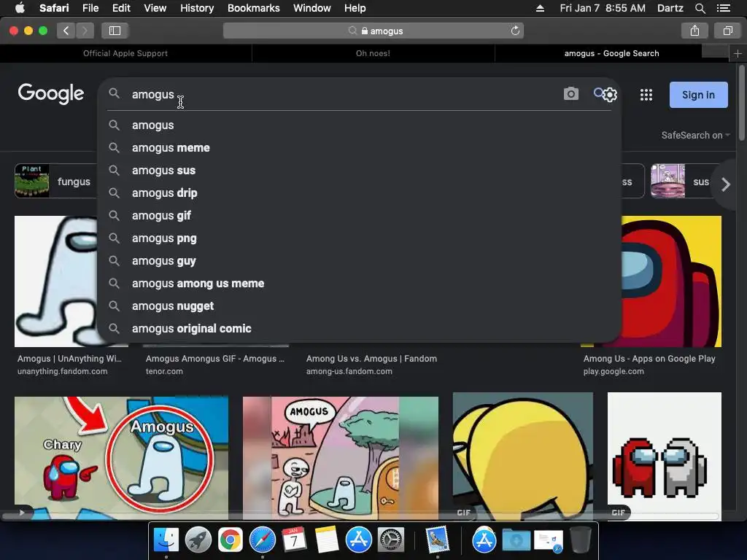Go to Google homepage via the logo
747x560 pixels.
(x=51, y=94)
